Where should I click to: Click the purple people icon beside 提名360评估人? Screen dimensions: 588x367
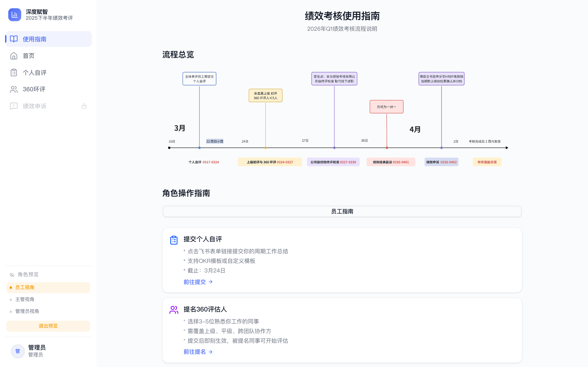pyautogui.click(x=174, y=310)
